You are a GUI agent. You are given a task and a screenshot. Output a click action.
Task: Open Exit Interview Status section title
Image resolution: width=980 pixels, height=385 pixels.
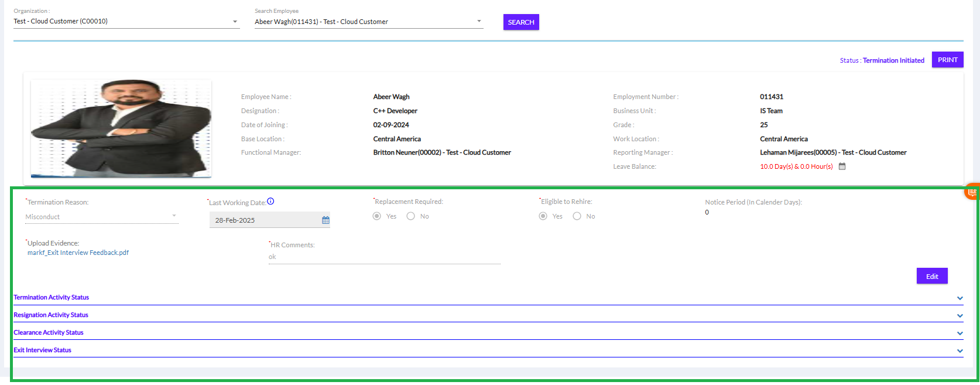(x=43, y=350)
